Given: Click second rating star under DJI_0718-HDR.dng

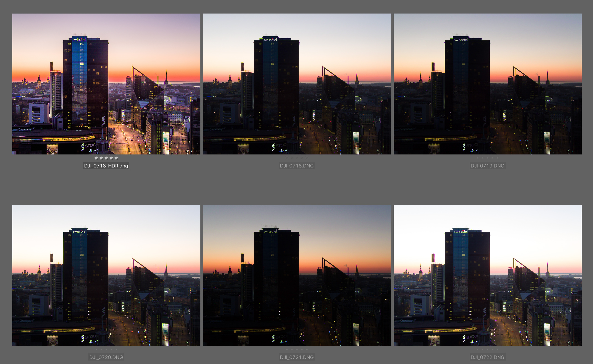Looking at the screenshot, I should pos(101,158).
